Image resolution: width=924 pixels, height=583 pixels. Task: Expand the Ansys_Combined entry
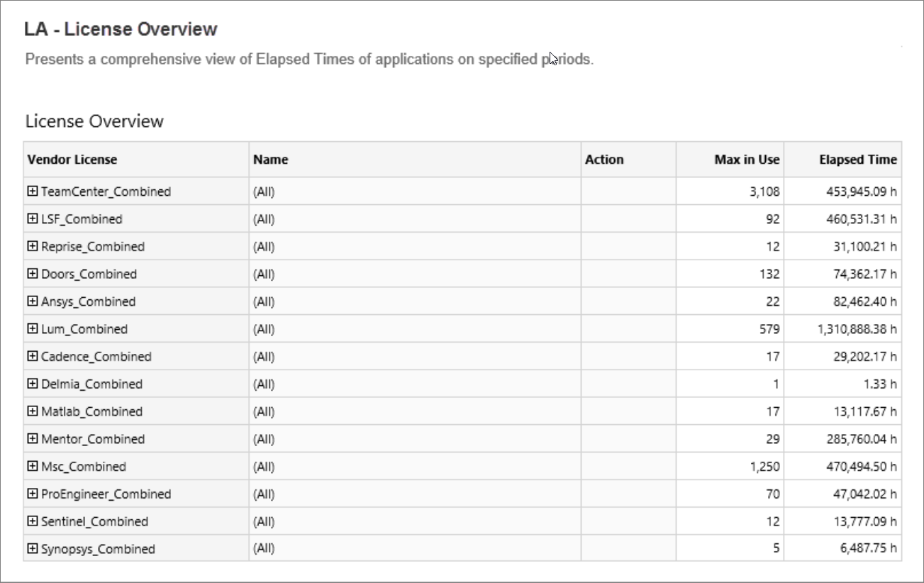(31, 301)
